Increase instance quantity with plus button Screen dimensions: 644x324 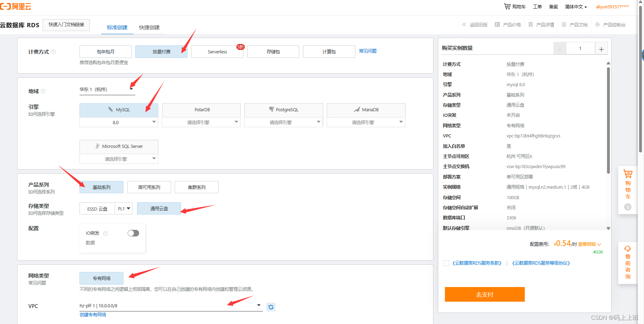(x=601, y=48)
